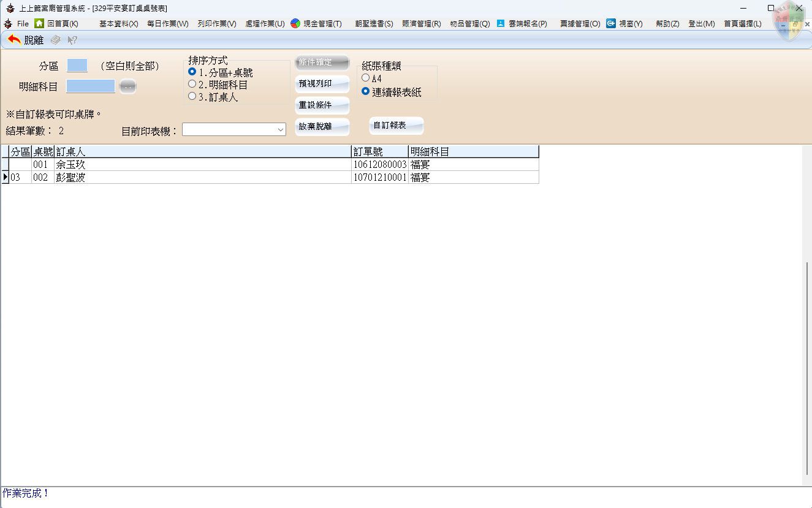
Task: Click the 分區 input field
Action: point(77,66)
